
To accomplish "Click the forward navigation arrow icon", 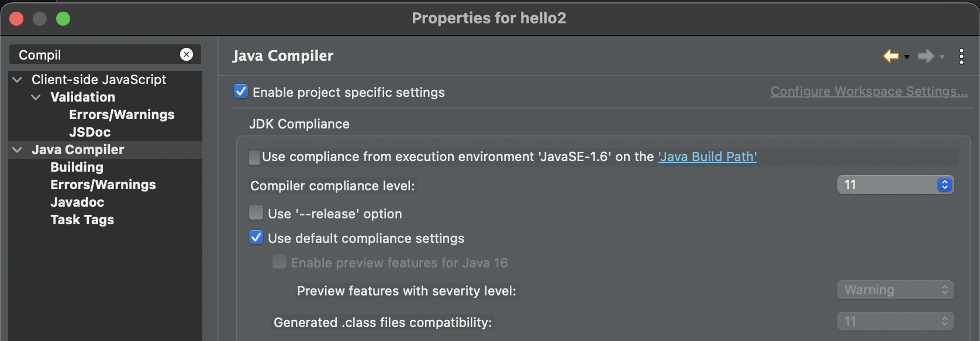I will point(926,56).
